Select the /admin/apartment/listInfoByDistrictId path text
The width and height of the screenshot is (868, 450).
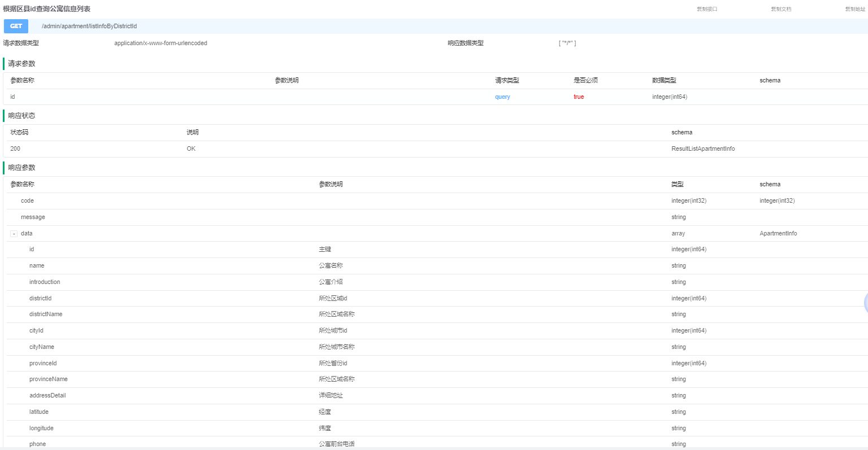tap(89, 26)
